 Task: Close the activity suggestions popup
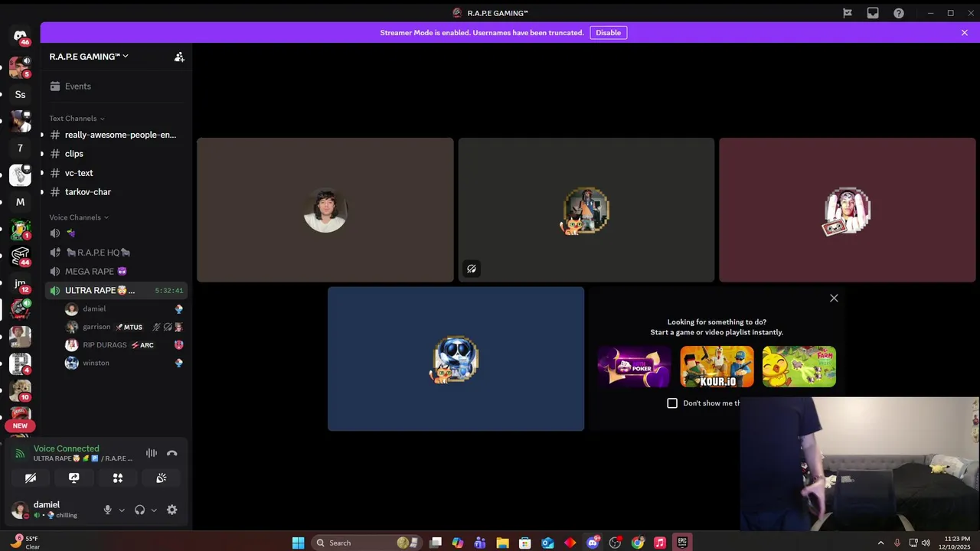click(x=834, y=298)
